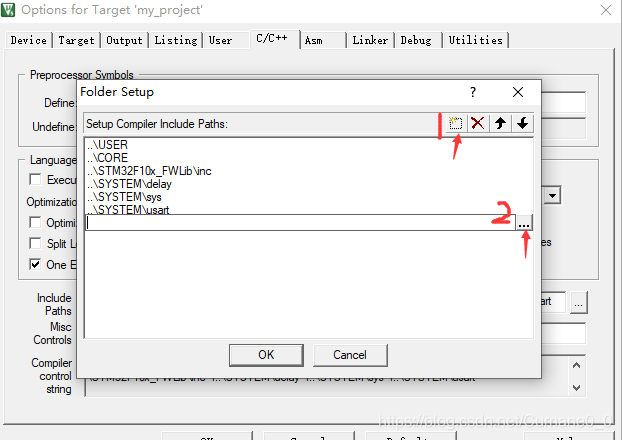Screen dimensions: 622x440
Task: Click the Keil icon in Options title bar
Action: [8, 10]
